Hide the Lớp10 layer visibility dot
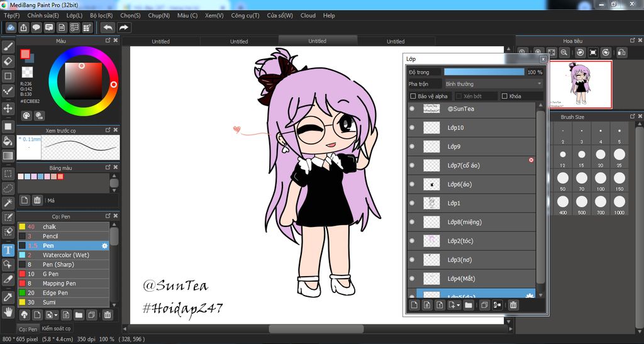The height and width of the screenshot is (344, 644). click(412, 128)
